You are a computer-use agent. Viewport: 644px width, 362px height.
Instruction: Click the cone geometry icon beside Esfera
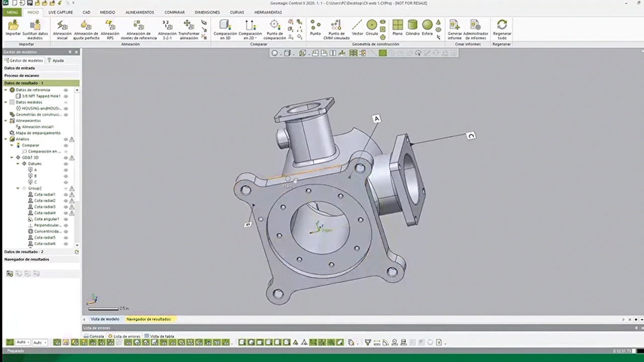pos(438,22)
